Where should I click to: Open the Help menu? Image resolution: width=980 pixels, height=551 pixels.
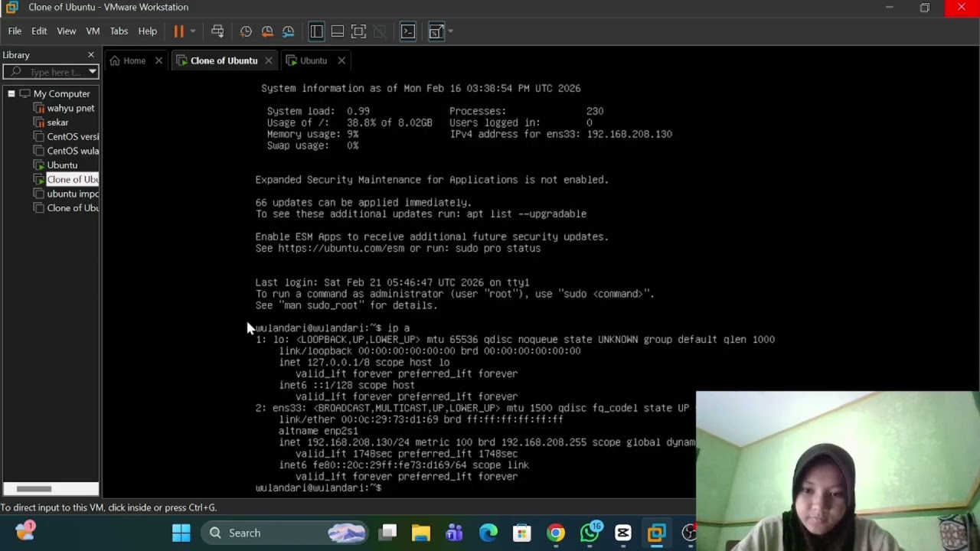(148, 31)
